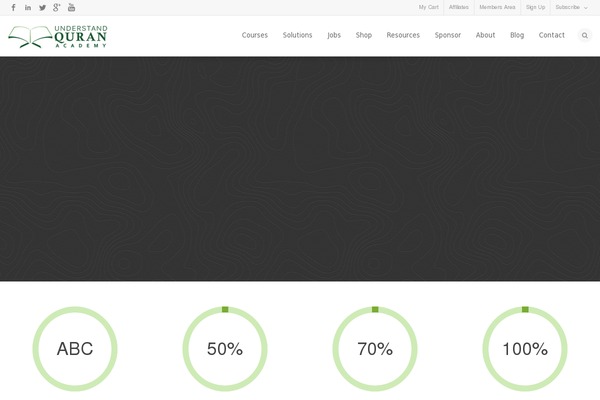Open the Affiliates link
Image resolution: width=600 pixels, height=400 pixels.
tap(459, 7)
